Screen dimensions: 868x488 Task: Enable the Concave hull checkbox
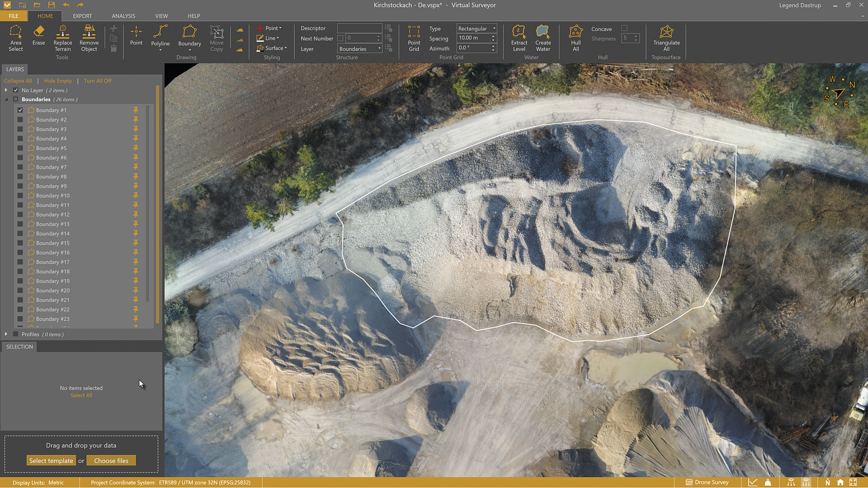coord(625,28)
